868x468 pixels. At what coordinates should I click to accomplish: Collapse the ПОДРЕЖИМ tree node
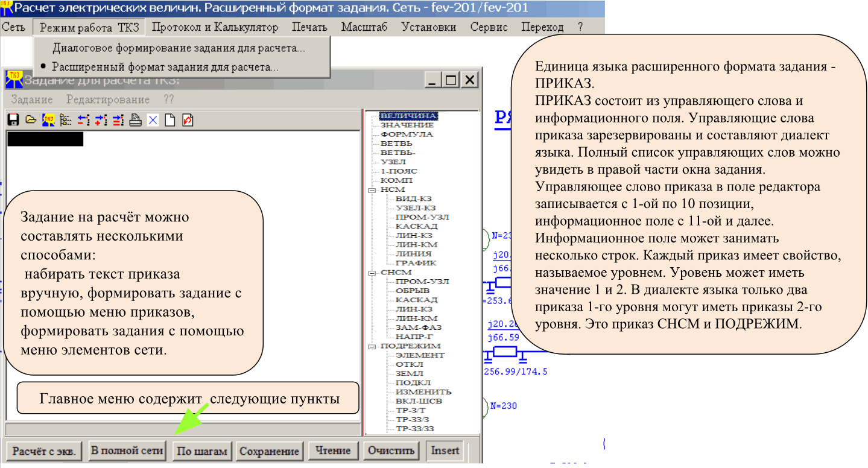tap(372, 346)
